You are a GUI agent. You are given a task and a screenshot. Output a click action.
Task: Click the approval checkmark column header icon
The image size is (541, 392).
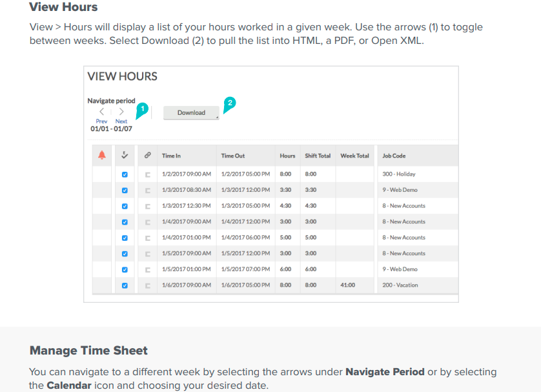125,155
